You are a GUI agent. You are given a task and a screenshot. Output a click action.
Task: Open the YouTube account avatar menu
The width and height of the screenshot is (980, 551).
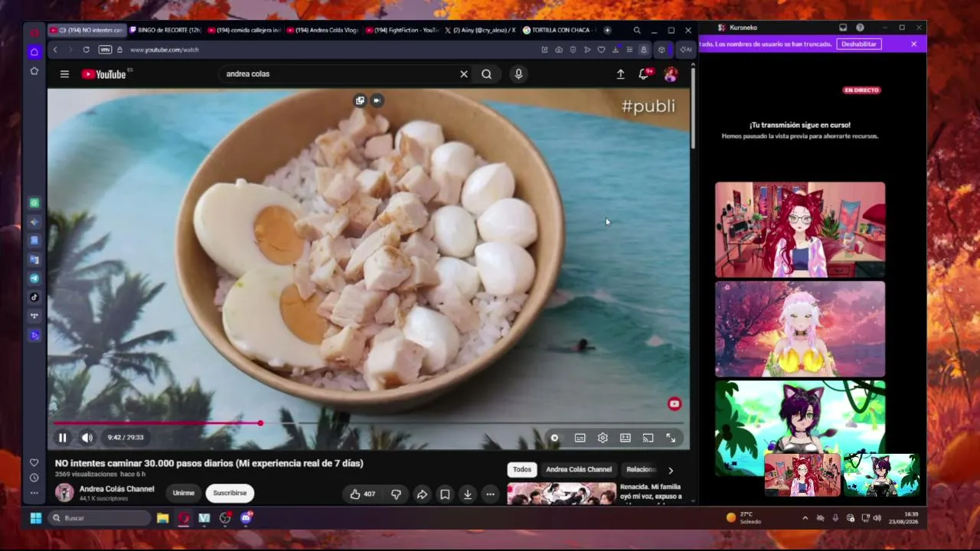671,74
